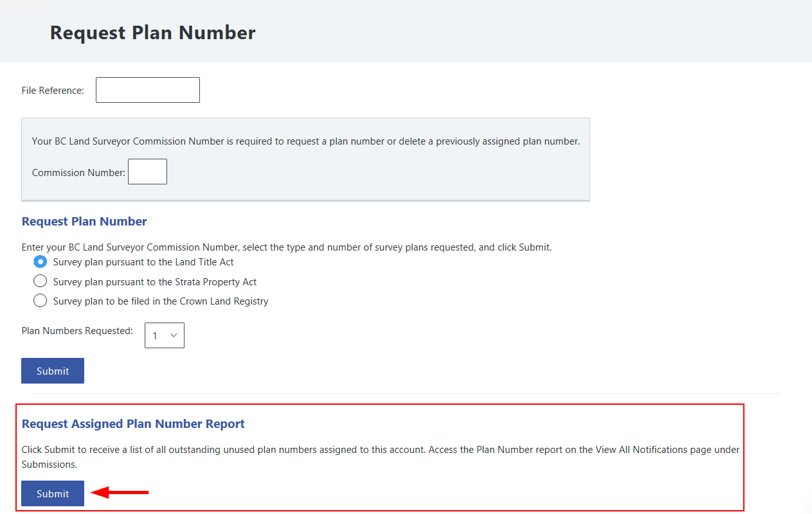
Task: Click the BC Land Surveyor Commission Number notice text
Action: [x=306, y=141]
